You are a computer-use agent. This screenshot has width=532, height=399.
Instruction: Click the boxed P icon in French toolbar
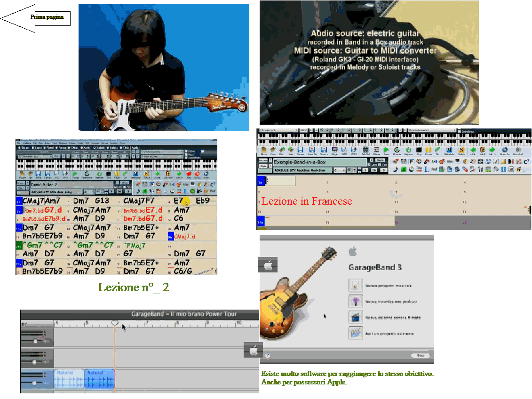tap(411, 161)
